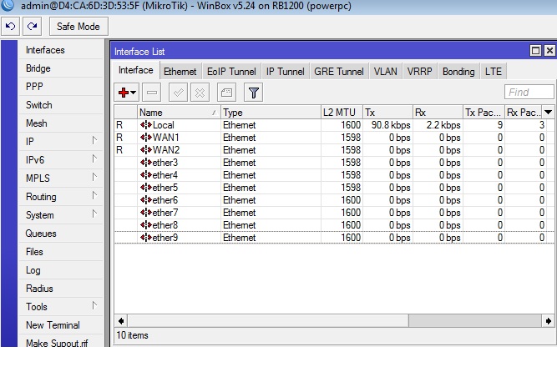
Task: Select the ether8 interface icon
Action: pyautogui.click(x=145, y=225)
